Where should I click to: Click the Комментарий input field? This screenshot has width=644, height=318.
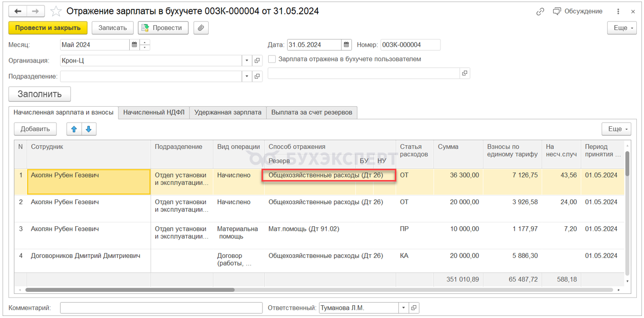[161, 308]
